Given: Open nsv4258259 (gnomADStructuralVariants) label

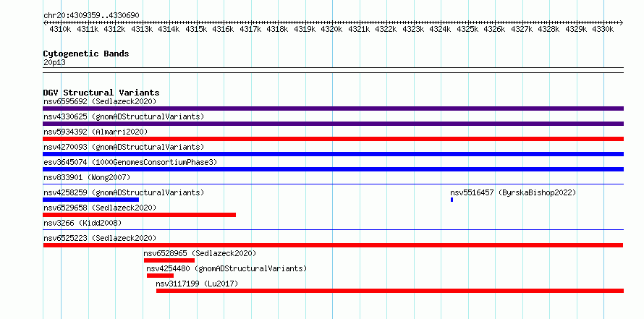Looking at the screenshot, I should (x=124, y=192).
